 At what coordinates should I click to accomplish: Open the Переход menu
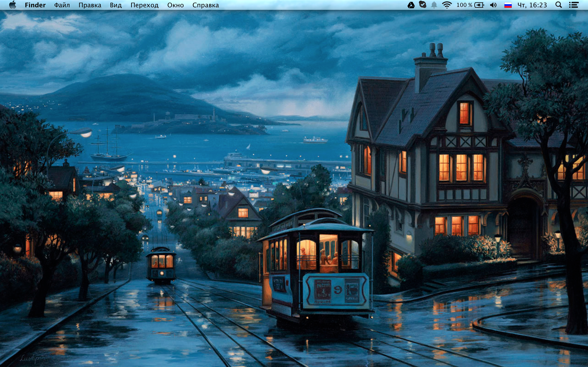pos(144,5)
